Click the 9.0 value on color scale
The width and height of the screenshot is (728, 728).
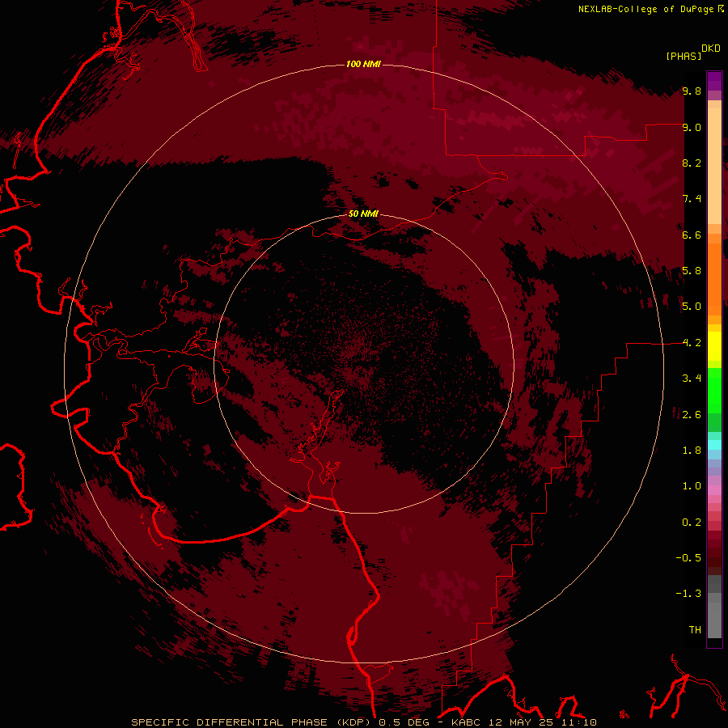(692, 127)
